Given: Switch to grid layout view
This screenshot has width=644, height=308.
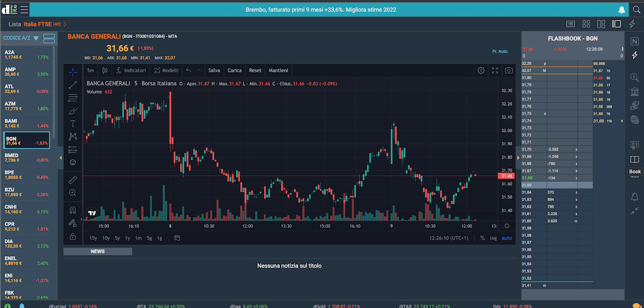Looking at the screenshot, I should coord(586,24).
